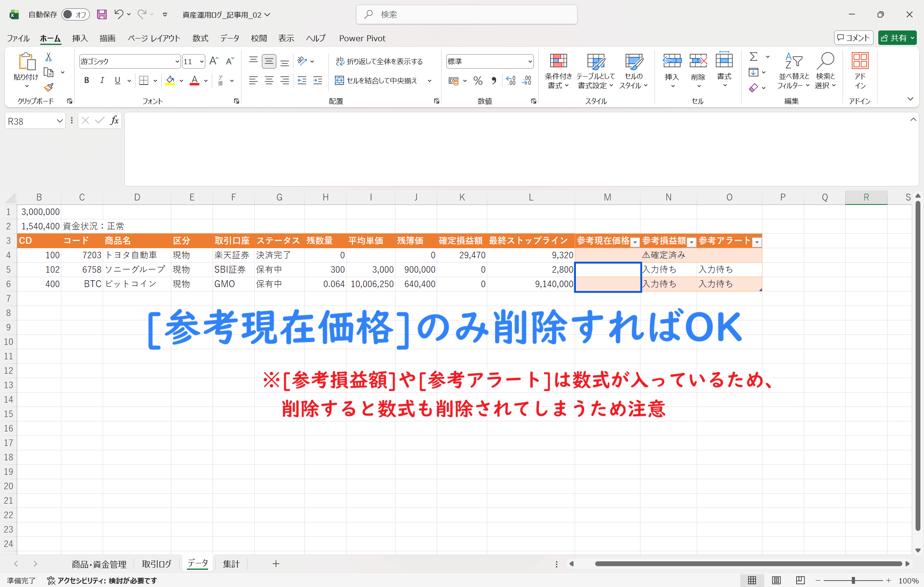Screen dimensions: 924x587
Task: Toggle wrap text 折り返して全体を表示する
Action: coord(379,61)
